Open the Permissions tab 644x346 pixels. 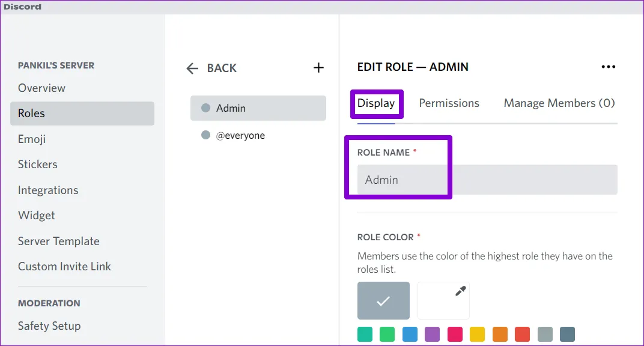click(449, 103)
